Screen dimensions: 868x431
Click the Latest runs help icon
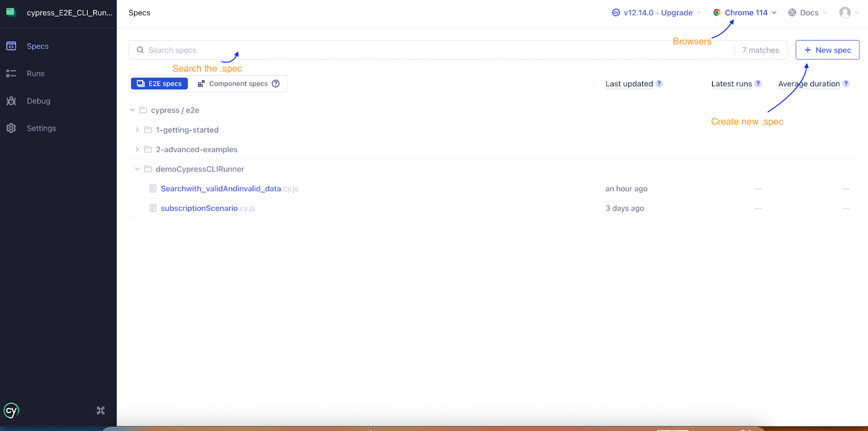[x=758, y=83]
